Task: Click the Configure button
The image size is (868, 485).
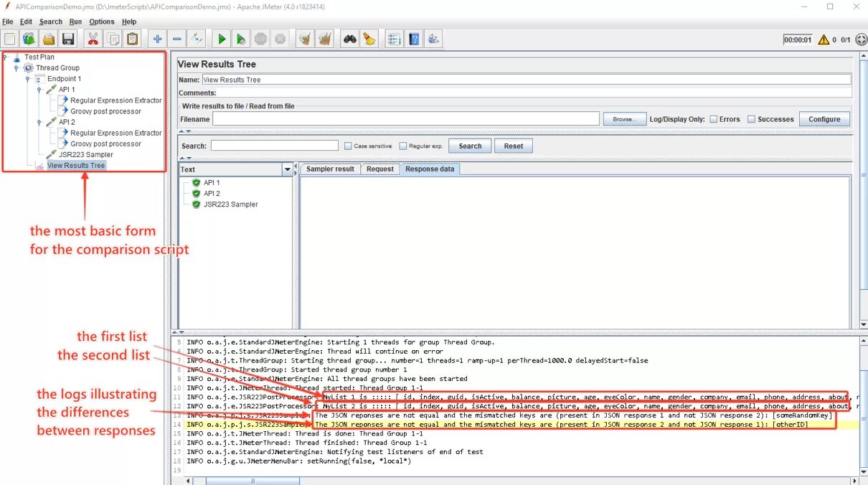Action: pos(824,119)
